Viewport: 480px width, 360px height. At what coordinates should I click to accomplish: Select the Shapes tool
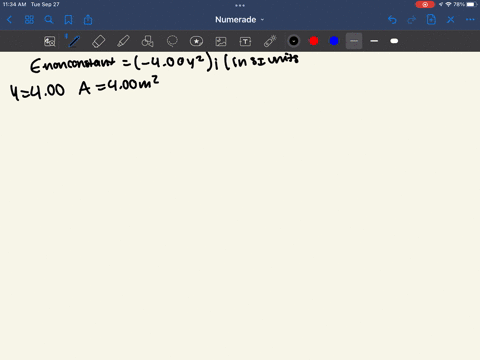tap(148, 41)
